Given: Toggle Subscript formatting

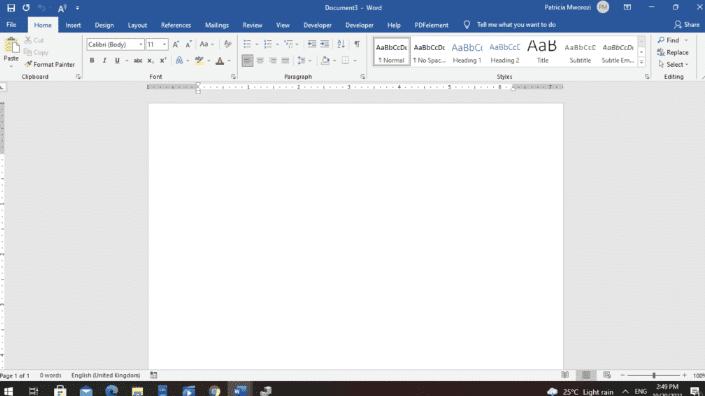Looking at the screenshot, I should click(151, 60).
